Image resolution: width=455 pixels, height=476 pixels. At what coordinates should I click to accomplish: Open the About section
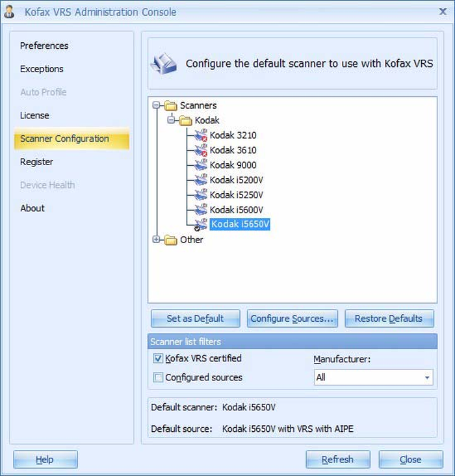tap(32, 208)
